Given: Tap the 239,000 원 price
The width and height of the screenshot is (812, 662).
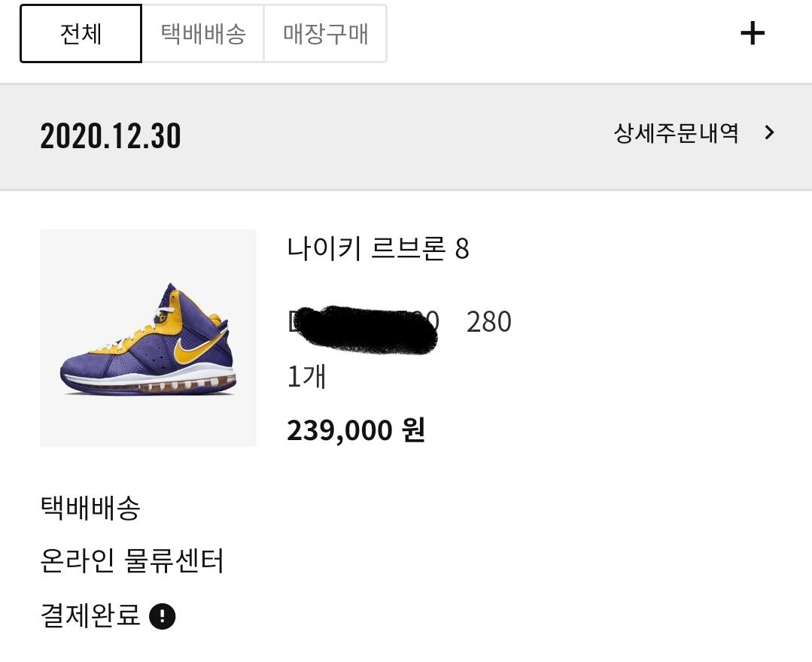Looking at the screenshot, I should (x=356, y=430).
